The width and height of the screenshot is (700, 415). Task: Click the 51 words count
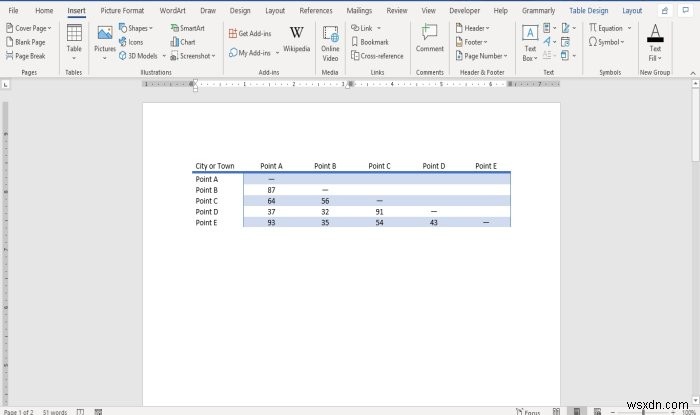[x=54, y=412]
